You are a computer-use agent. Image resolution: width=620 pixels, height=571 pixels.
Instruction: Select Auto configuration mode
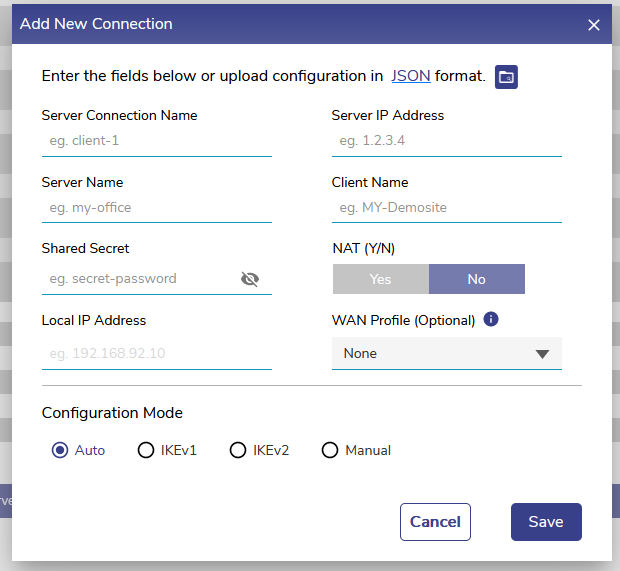[x=60, y=450]
